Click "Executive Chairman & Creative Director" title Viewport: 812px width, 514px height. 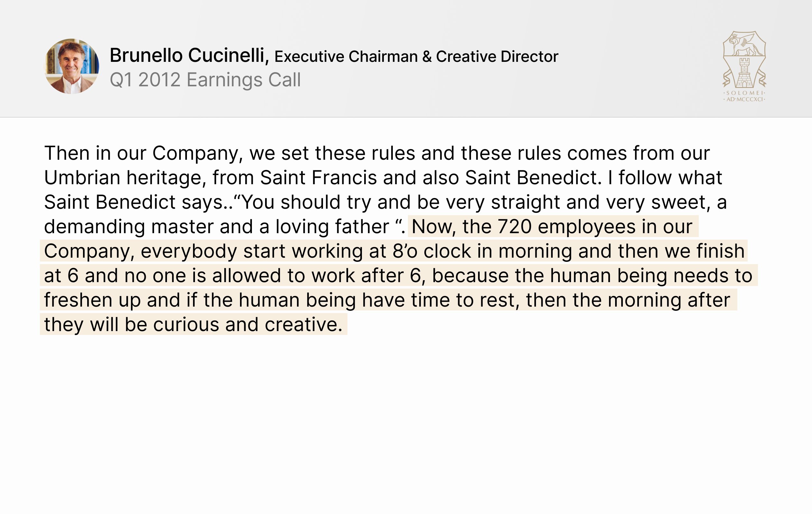[416, 56]
